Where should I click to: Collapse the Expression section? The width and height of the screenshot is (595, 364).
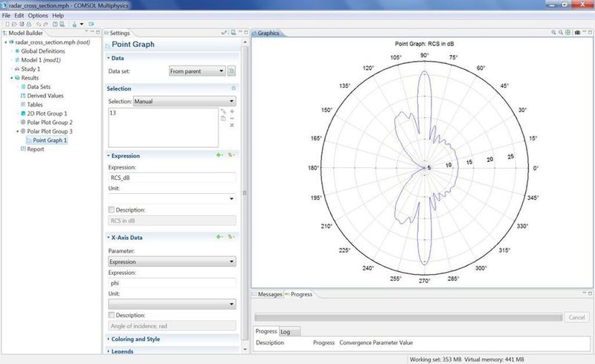(108, 155)
